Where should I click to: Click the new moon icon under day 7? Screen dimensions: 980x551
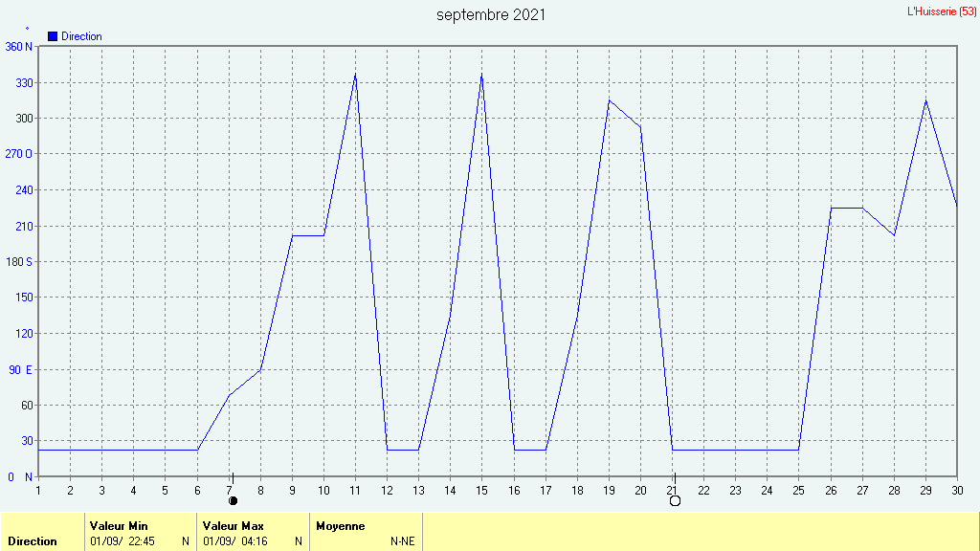coord(234,500)
